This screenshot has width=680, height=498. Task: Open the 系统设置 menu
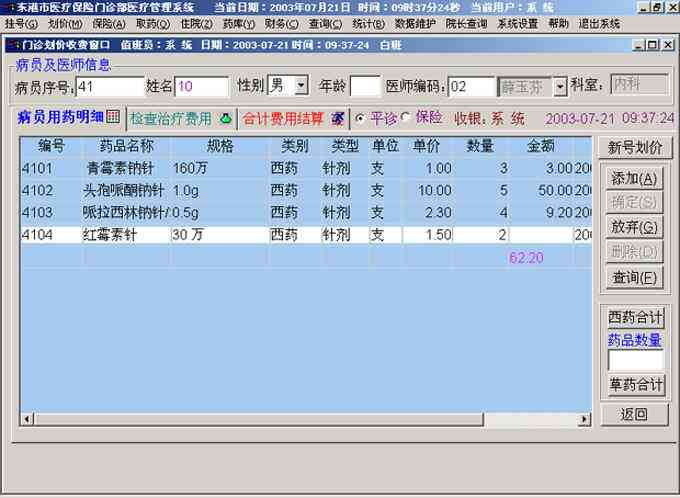(x=517, y=23)
